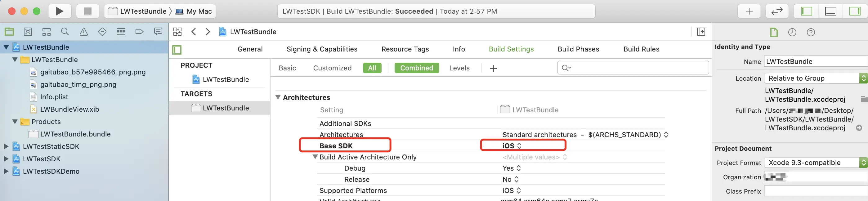Image resolution: width=868 pixels, height=201 pixels.
Task: Click the Library plus button
Action: tap(749, 11)
